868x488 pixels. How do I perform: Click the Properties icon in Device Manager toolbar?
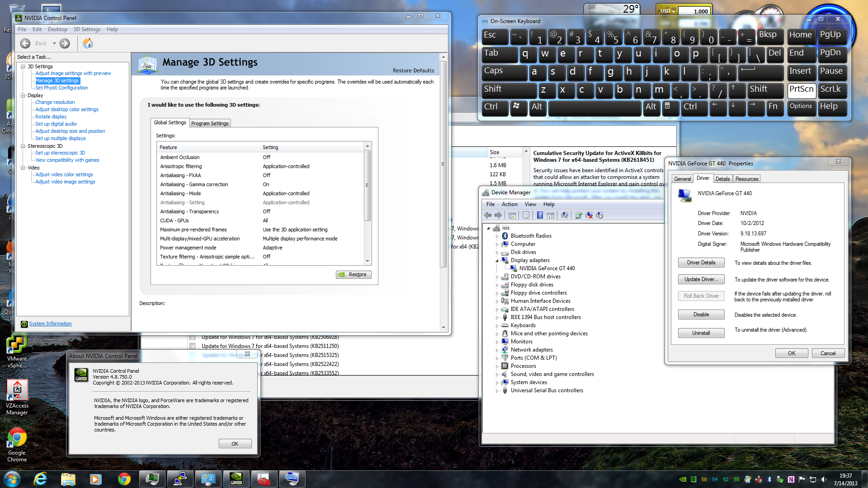(x=526, y=216)
